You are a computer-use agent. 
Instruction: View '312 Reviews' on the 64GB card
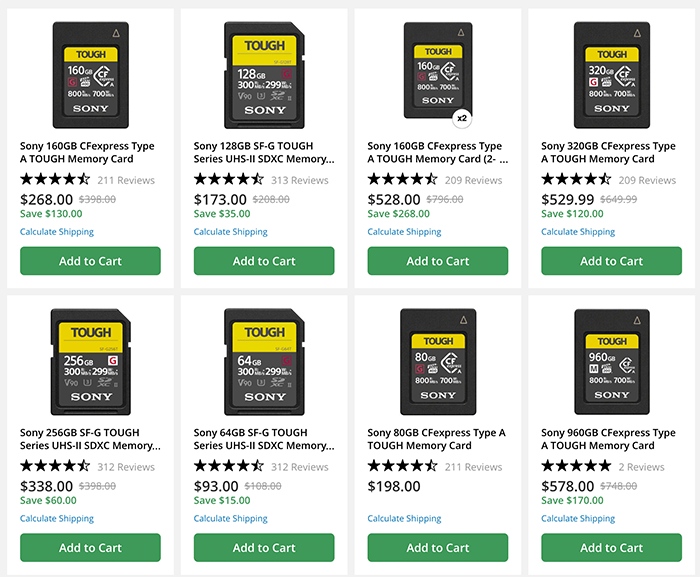[300, 467]
